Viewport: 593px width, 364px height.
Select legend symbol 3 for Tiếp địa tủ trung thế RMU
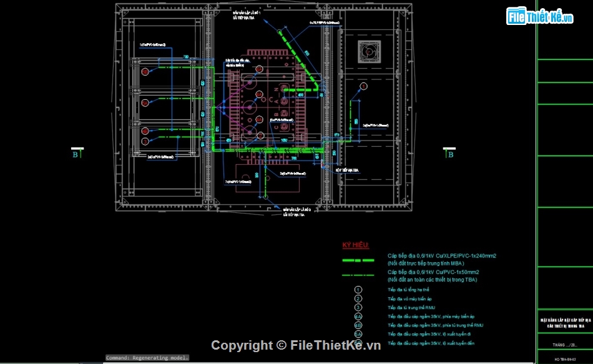(358, 306)
